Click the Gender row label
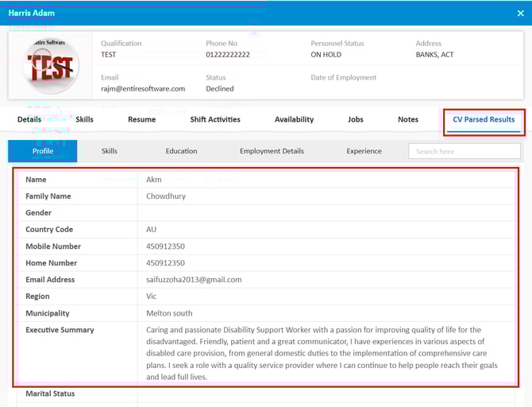Viewport: 532px width, 407px height. coord(38,213)
